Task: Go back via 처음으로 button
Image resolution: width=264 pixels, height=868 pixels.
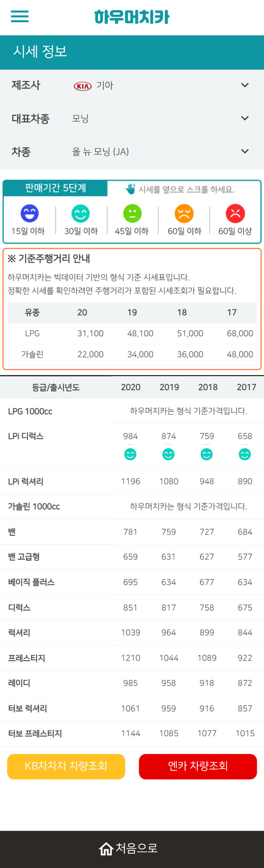Action: point(132,849)
